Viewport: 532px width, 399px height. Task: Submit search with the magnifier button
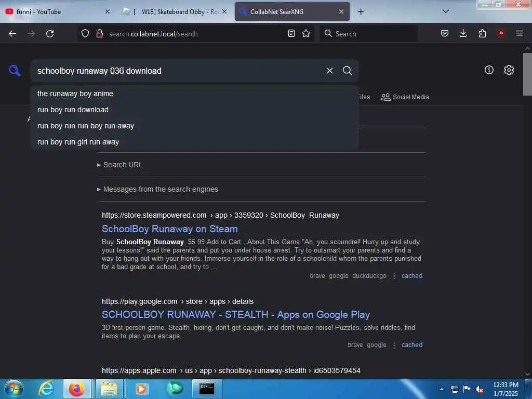coord(347,71)
